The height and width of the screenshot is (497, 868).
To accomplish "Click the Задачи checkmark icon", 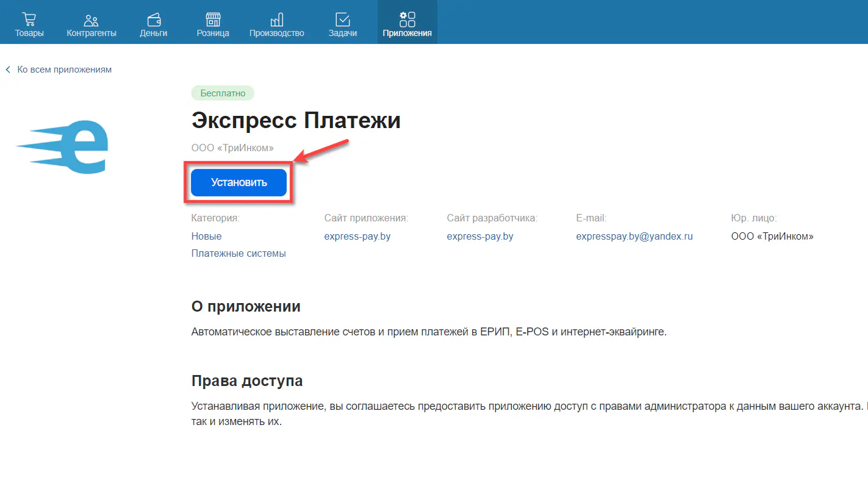I will pyautogui.click(x=342, y=18).
